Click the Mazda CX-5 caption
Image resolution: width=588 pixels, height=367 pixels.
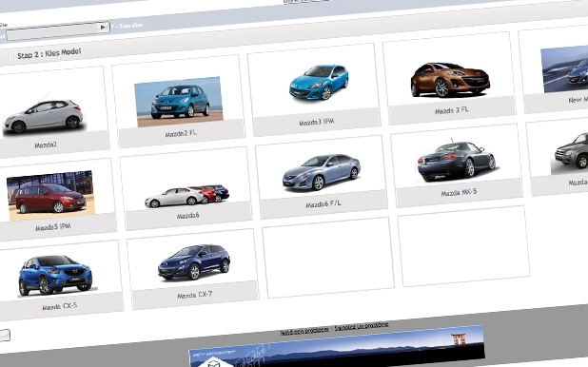point(60,306)
